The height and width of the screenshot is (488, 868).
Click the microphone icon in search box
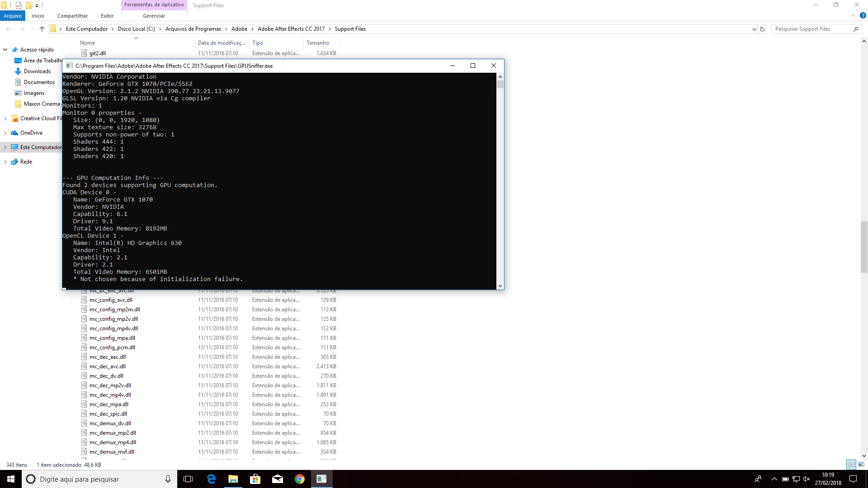click(x=168, y=479)
